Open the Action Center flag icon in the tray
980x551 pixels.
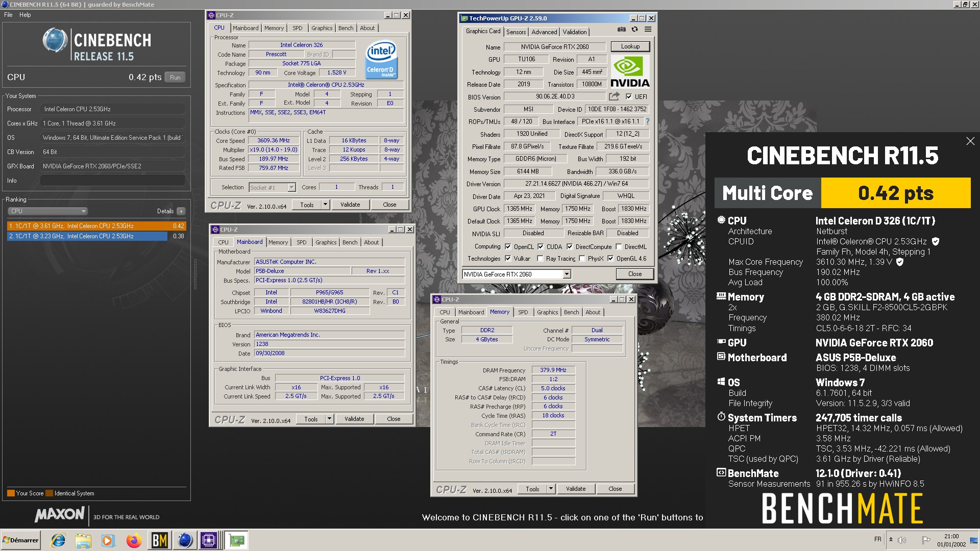tap(926, 540)
